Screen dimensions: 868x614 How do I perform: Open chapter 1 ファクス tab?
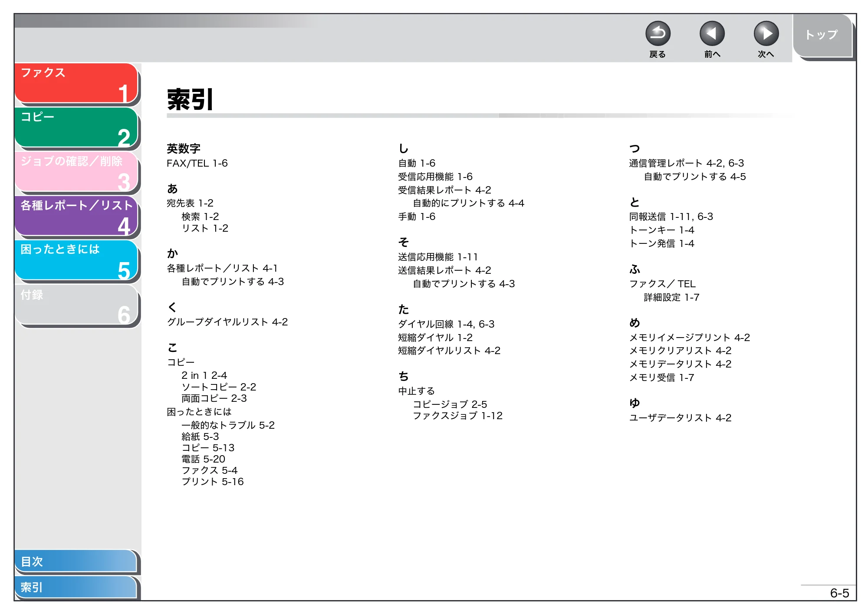(76, 83)
